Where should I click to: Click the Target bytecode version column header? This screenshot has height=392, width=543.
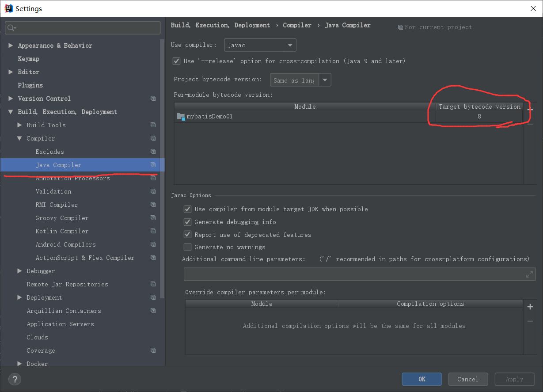(x=479, y=107)
